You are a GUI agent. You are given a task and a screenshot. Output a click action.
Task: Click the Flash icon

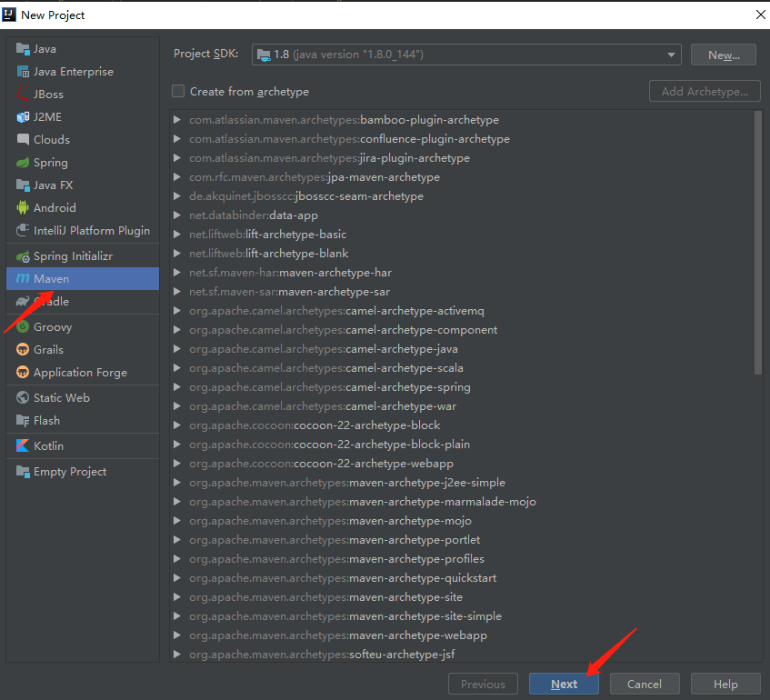click(23, 421)
